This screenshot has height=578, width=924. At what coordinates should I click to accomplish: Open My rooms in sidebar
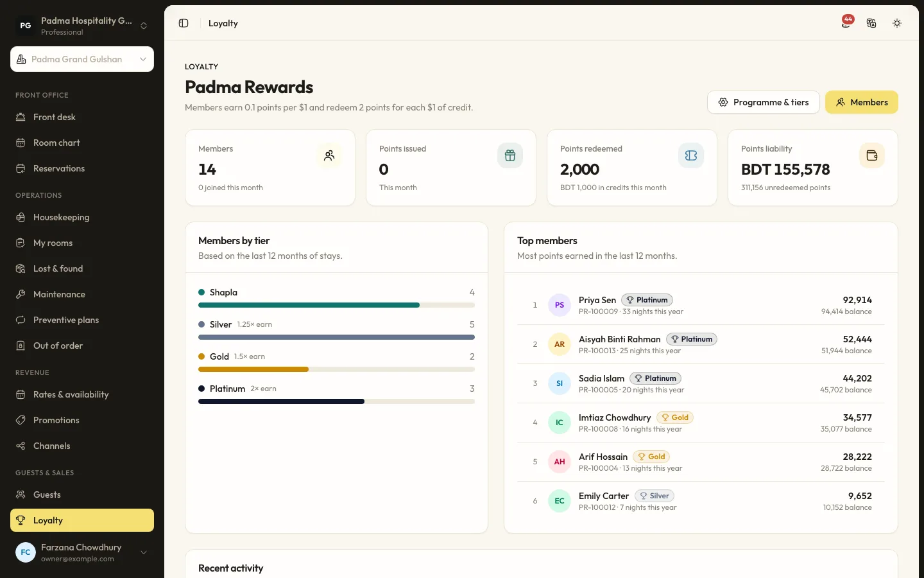[82, 243]
